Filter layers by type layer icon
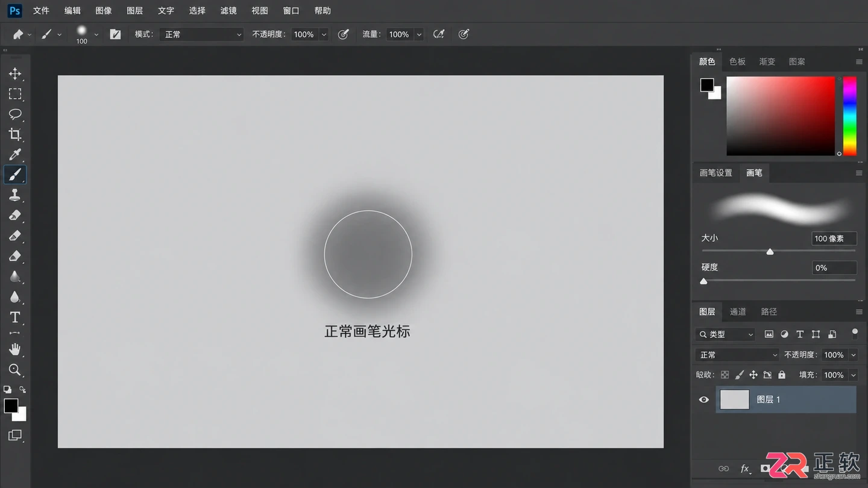The width and height of the screenshot is (868, 488). tap(800, 334)
